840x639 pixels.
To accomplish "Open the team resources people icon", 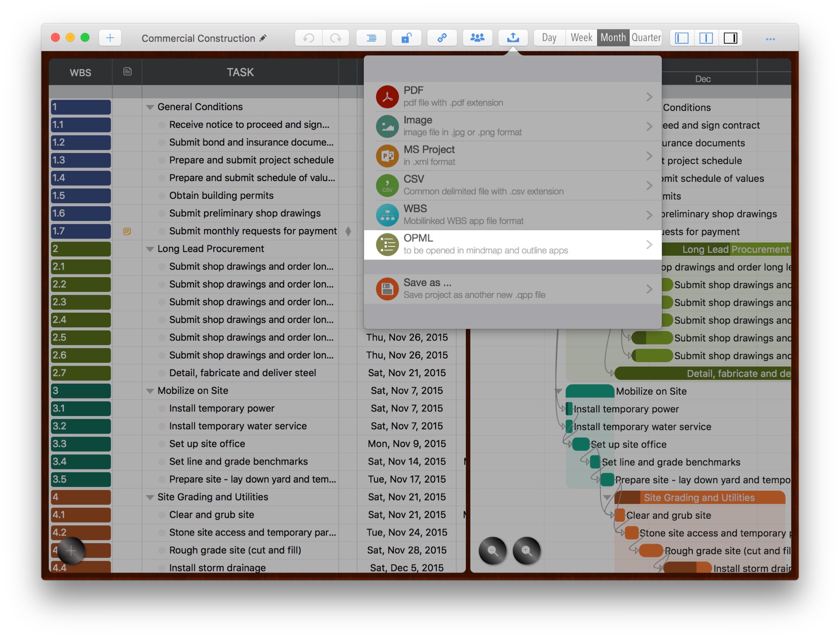I will [x=477, y=38].
